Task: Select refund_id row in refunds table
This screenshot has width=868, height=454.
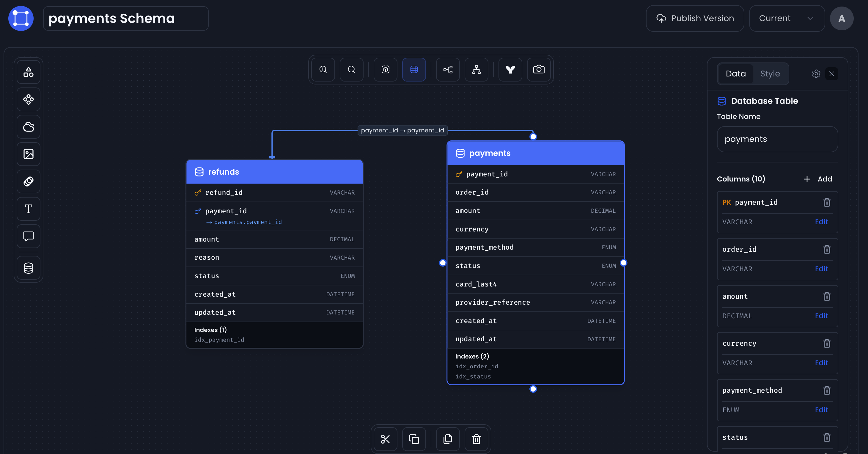Action: click(x=275, y=192)
